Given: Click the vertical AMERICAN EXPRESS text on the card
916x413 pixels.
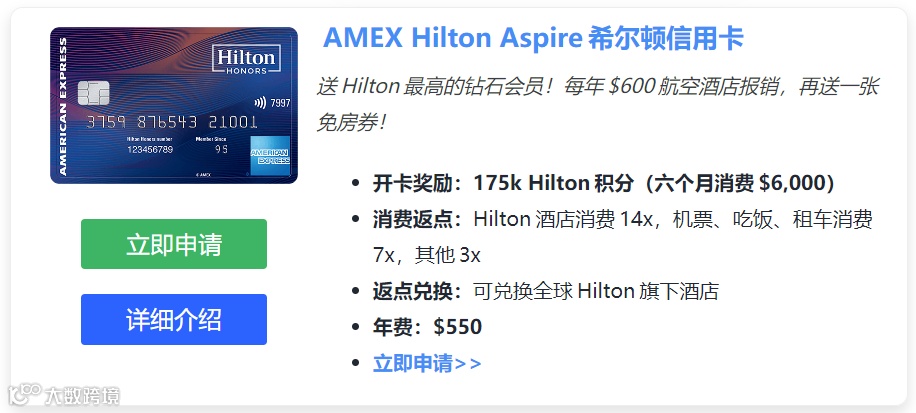Looking at the screenshot, I should coord(63,106).
